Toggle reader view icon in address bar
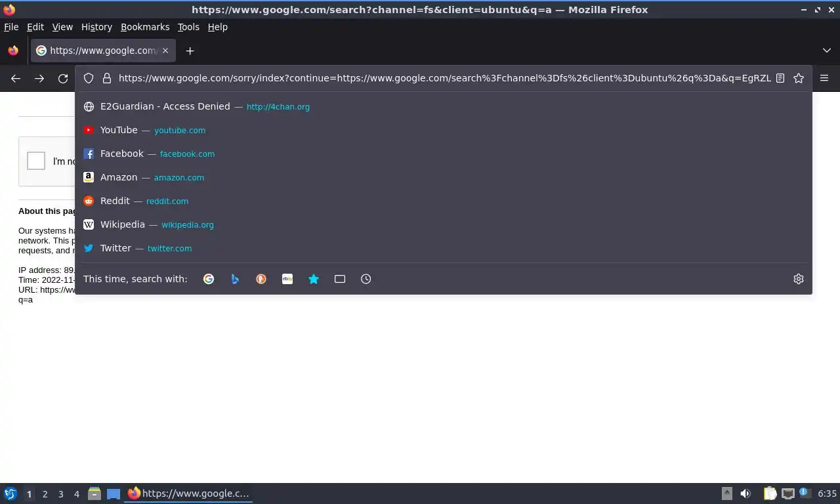This screenshot has height=504, width=840. coord(780,78)
